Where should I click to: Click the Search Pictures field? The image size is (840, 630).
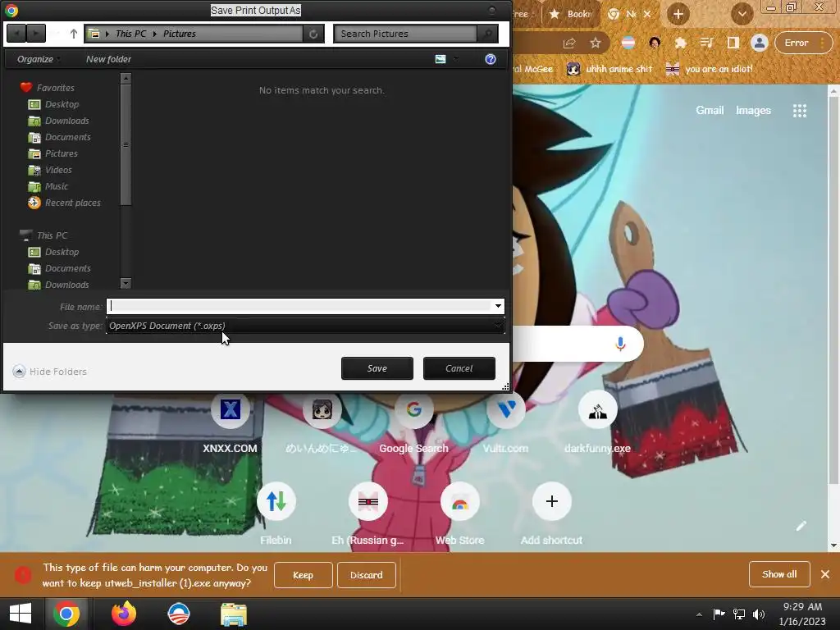coord(405,34)
